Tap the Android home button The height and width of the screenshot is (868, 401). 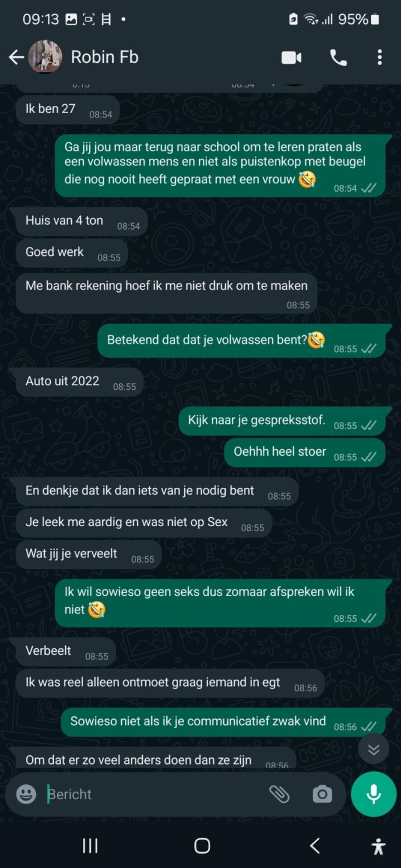pyautogui.click(x=202, y=845)
